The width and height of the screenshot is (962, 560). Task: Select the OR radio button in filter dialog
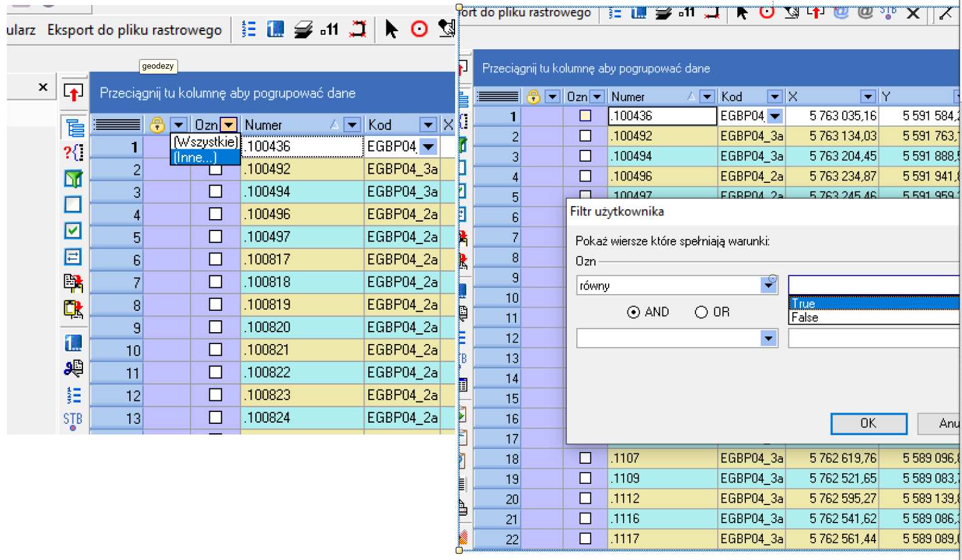(701, 312)
